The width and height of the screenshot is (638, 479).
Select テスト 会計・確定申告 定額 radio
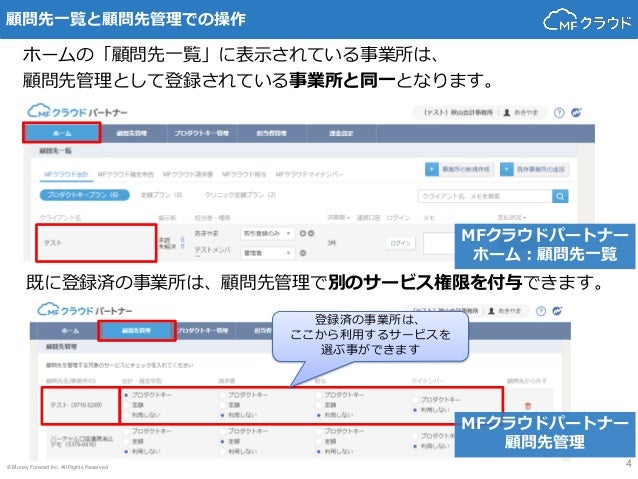pos(126,405)
